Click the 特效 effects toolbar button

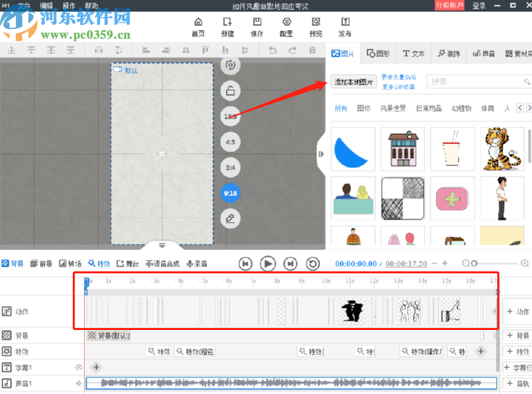pyautogui.click(x=99, y=263)
